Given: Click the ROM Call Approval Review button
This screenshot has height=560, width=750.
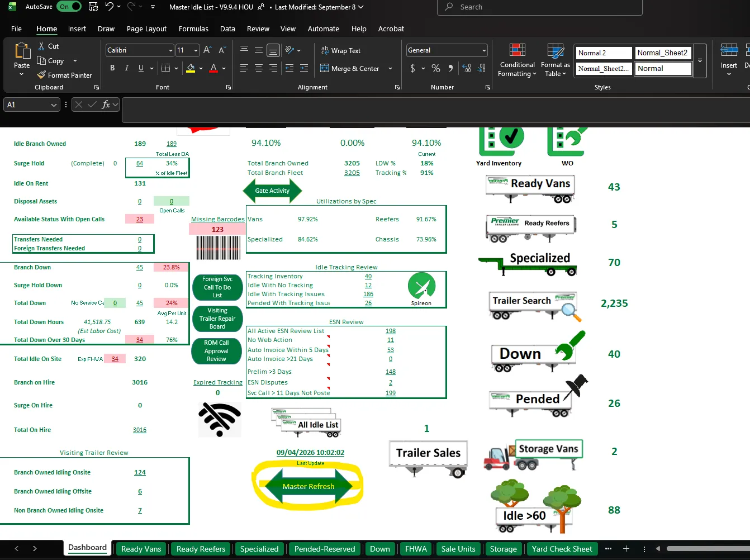Looking at the screenshot, I should (x=217, y=351).
